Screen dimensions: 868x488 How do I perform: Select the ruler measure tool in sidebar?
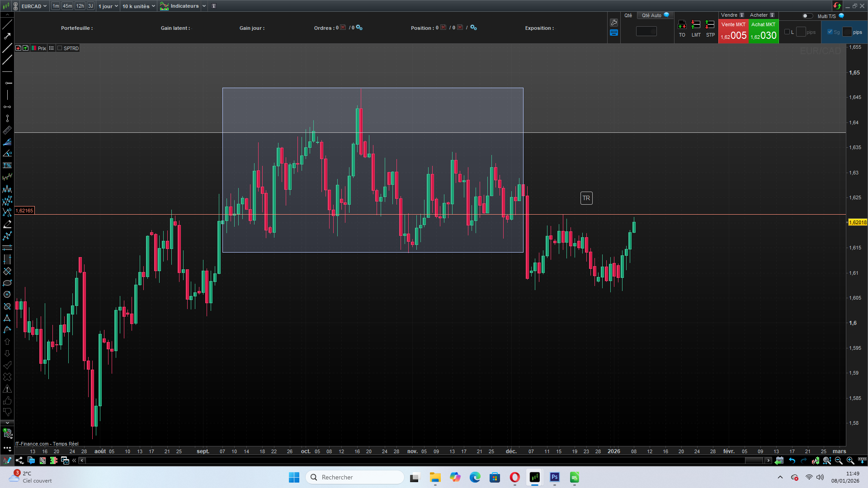click(x=7, y=130)
